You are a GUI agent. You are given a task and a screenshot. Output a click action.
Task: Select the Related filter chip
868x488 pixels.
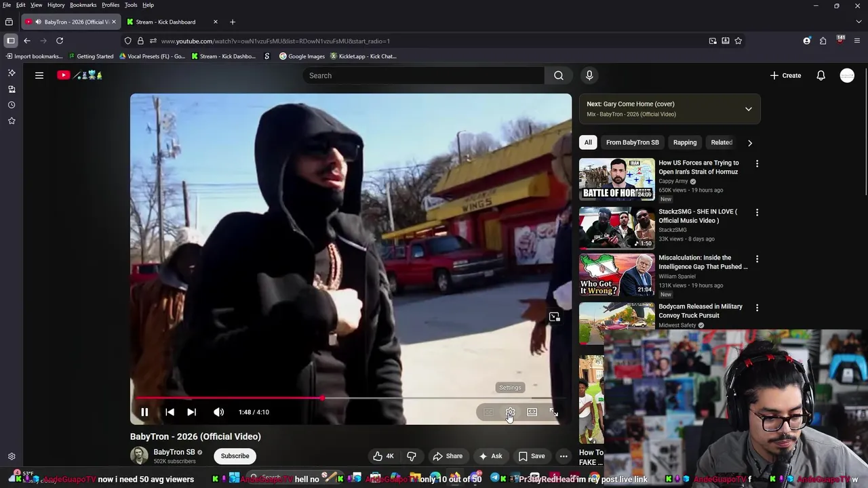(x=722, y=142)
